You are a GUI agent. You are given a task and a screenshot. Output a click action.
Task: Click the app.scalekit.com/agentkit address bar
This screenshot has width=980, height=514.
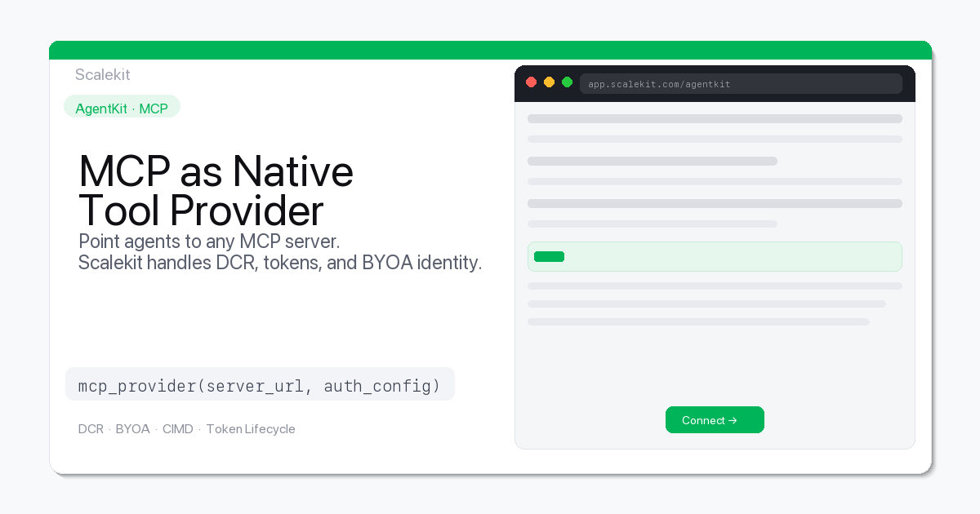click(741, 84)
